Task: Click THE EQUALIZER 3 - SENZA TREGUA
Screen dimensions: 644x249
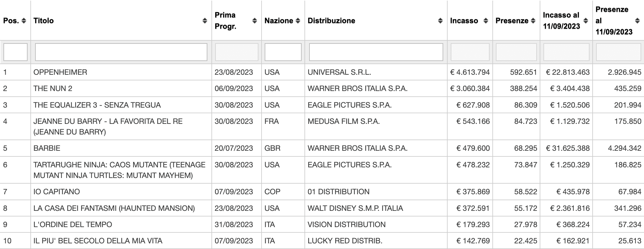Action: pos(97,105)
